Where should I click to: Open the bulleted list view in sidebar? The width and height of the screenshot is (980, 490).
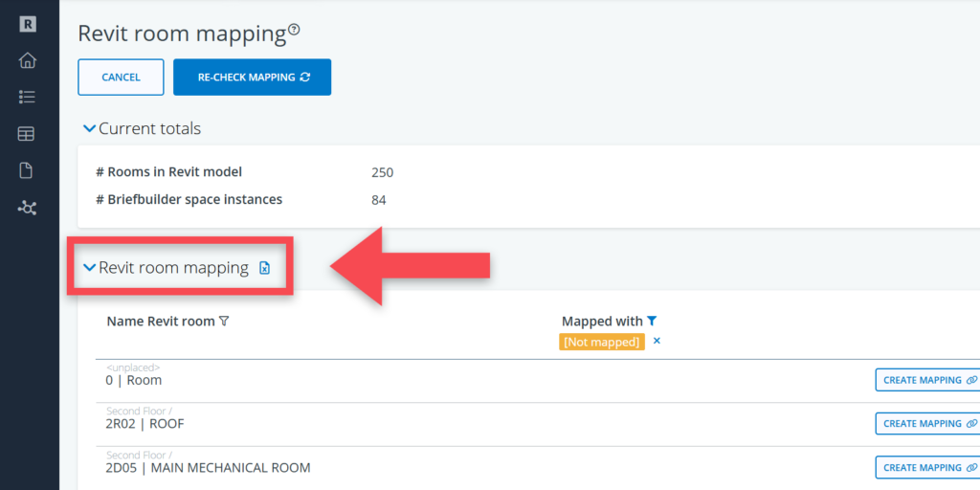click(27, 97)
